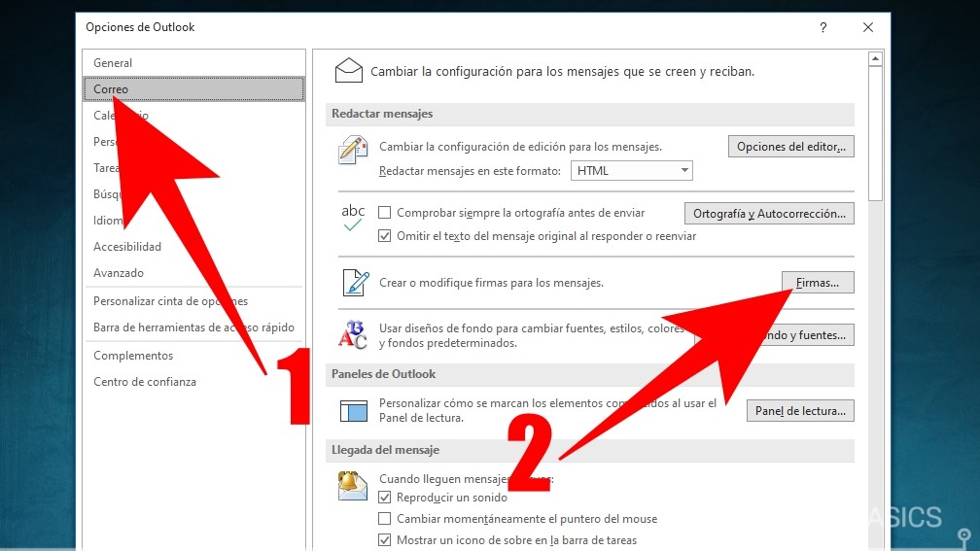
Task: Toggle Reproducir un sonido checkbox
Action: click(x=384, y=498)
